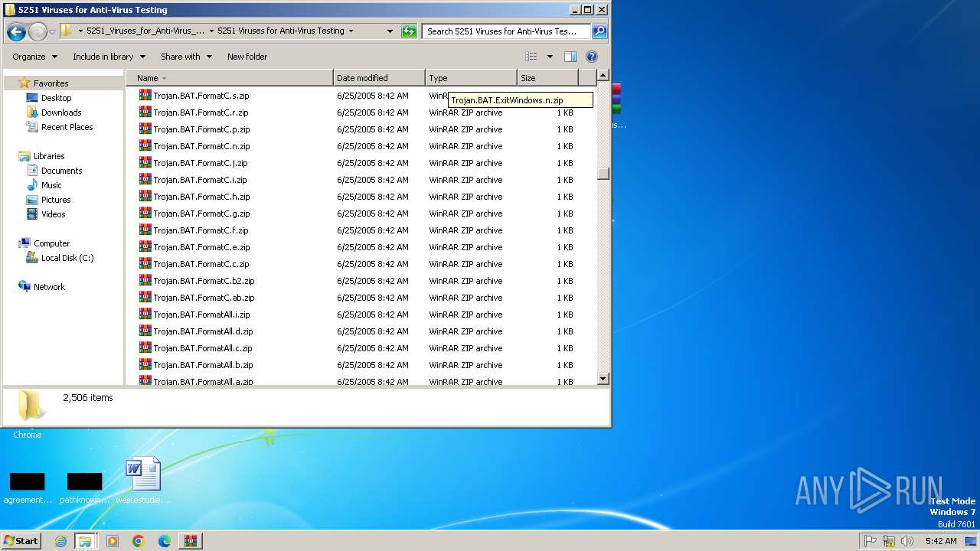Select file name Trojan.BAT.FormatC.h.zip
The width and height of the screenshot is (980, 551).
coord(201,197)
